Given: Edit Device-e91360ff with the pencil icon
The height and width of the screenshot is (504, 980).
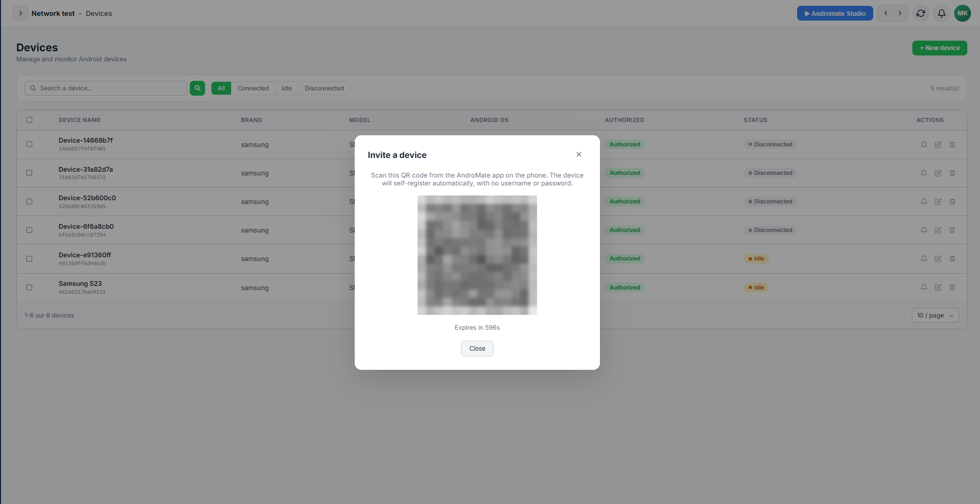Looking at the screenshot, I should (x=938, y=258).
